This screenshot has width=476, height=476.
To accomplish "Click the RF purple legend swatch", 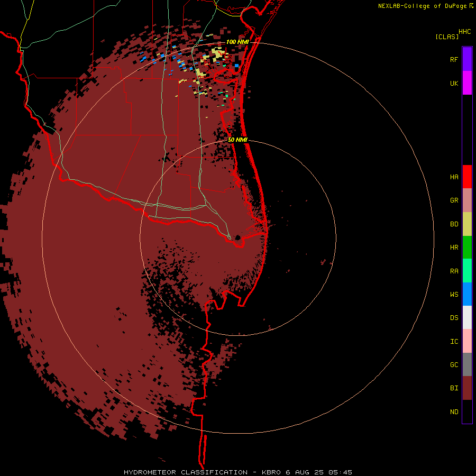I will (x=467, y=59).
